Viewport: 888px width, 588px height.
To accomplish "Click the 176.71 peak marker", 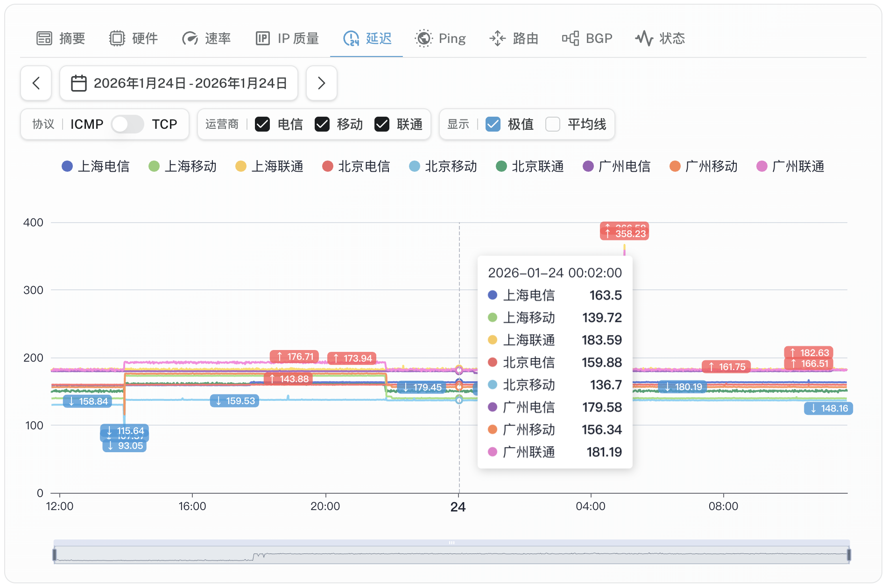I will click(x=295, y=357).
